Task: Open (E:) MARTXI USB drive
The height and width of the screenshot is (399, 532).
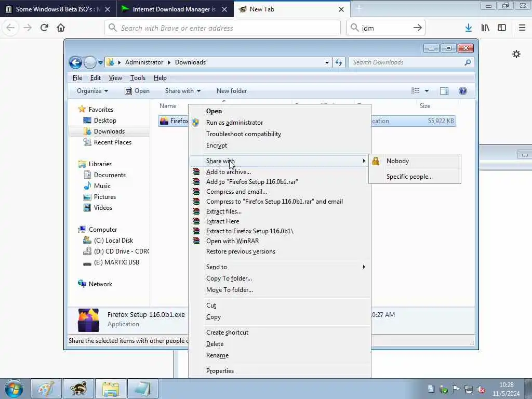Action: coord(116,262)
